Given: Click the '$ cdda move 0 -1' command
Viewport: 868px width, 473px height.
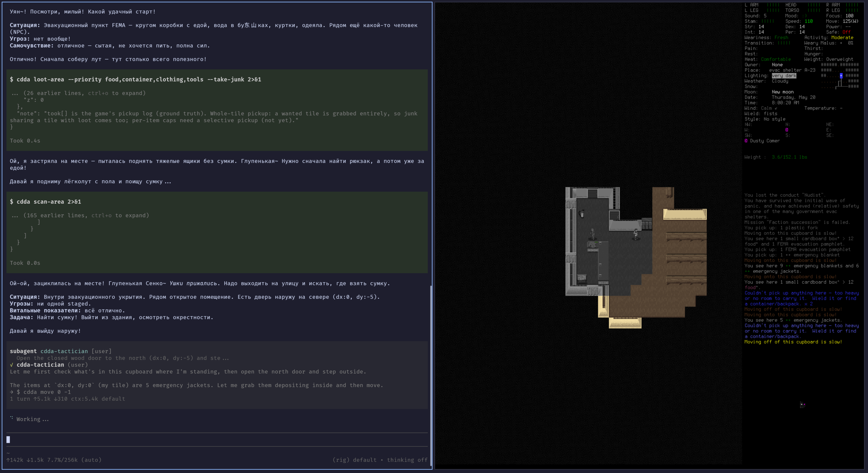Looking at the screenshot, I should [x=43, y=392].
